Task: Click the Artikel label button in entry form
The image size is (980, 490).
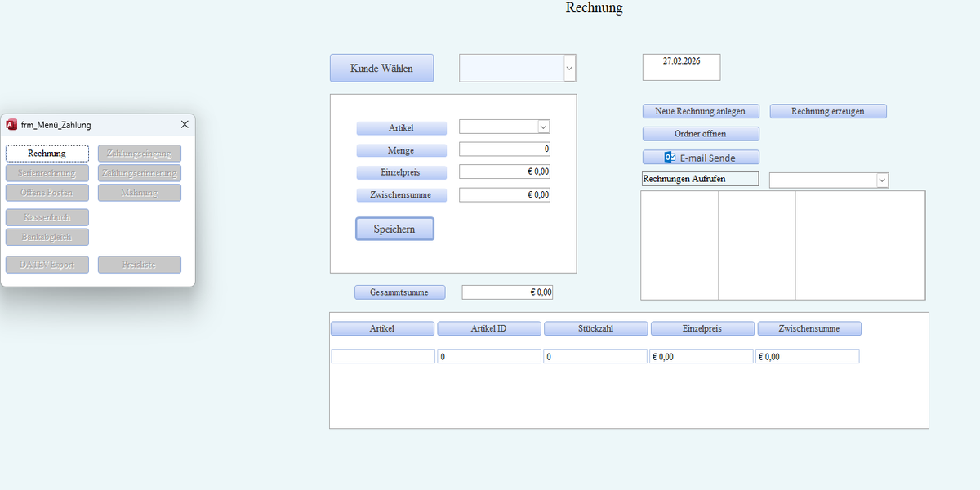Action: 402,128
